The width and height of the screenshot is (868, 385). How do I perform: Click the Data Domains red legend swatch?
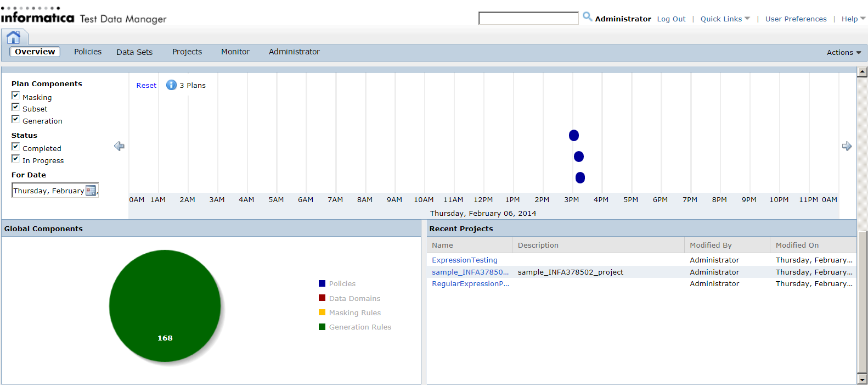coord(322,298)
